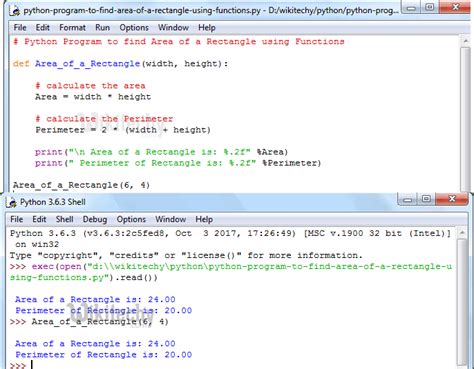474x369 pixels.
Task: Minimize the editor window
Action: (411, 7)
